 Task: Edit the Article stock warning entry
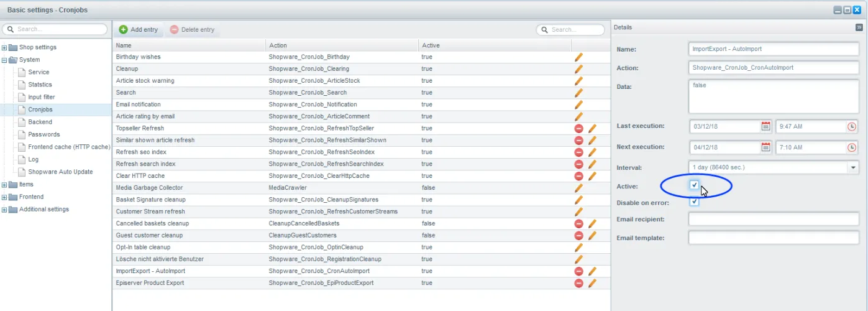(578, 80)
